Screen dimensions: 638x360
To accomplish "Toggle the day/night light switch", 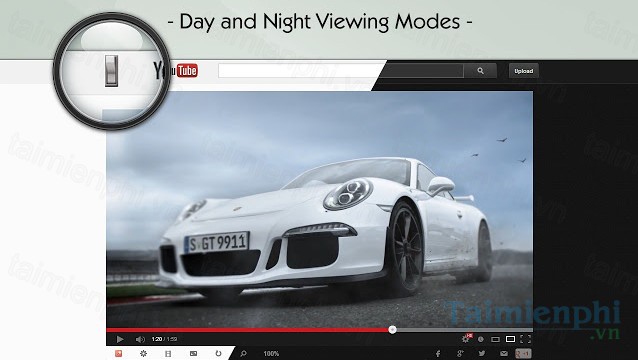I will point(111,71).
